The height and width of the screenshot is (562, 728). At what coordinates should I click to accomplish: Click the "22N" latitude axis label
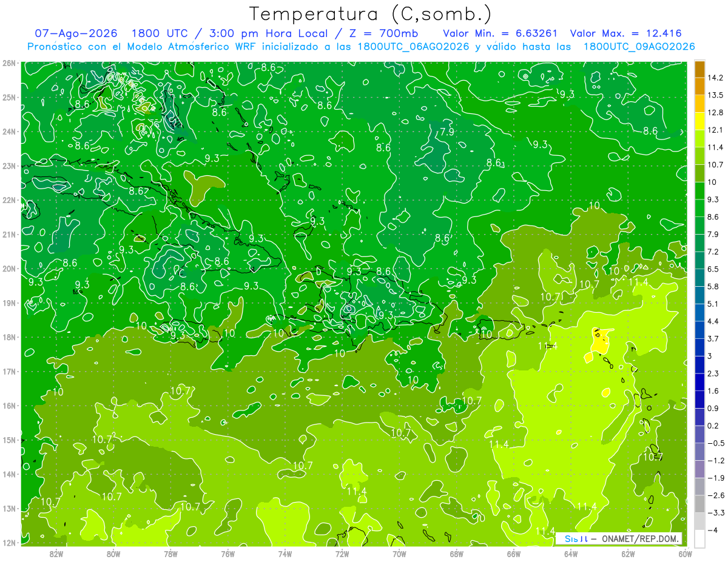pos(9,200)
